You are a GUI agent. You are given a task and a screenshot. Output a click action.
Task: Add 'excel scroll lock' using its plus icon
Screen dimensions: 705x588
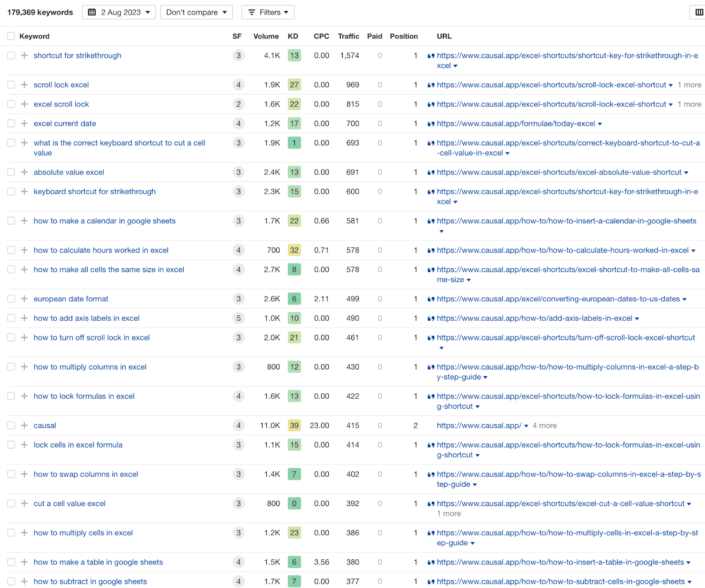24,104
